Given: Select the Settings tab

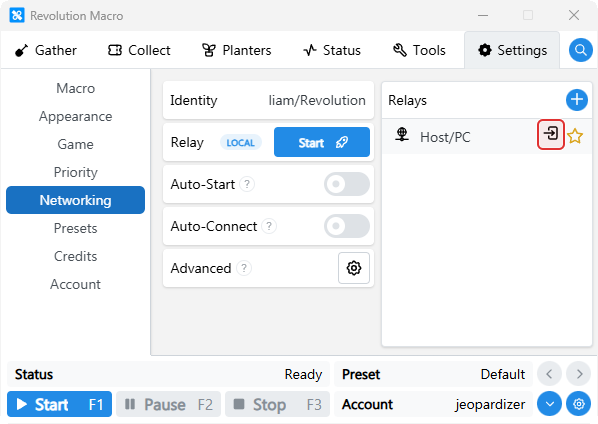Looking at the screenshot, I should (x=512, y=50).
